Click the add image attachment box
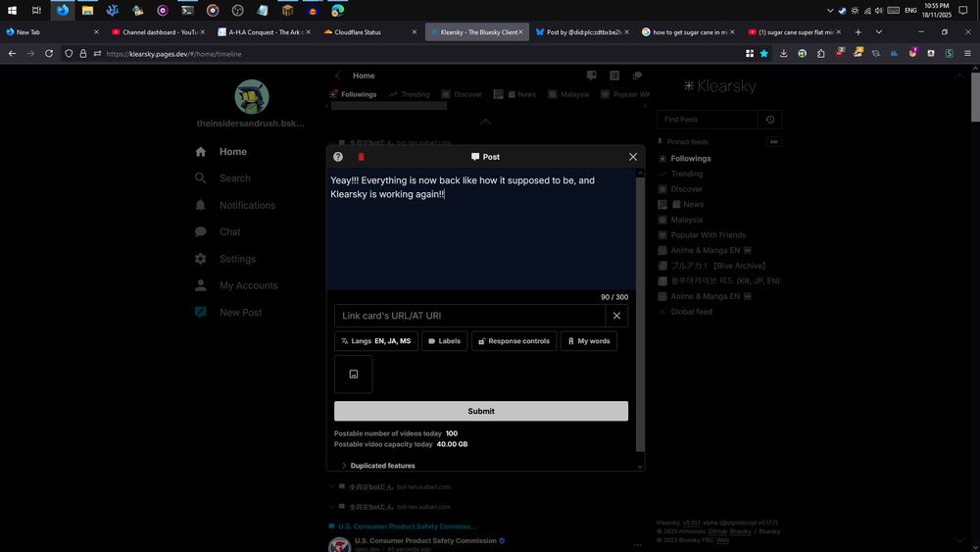The image size is (980, 552). (354, 374)
